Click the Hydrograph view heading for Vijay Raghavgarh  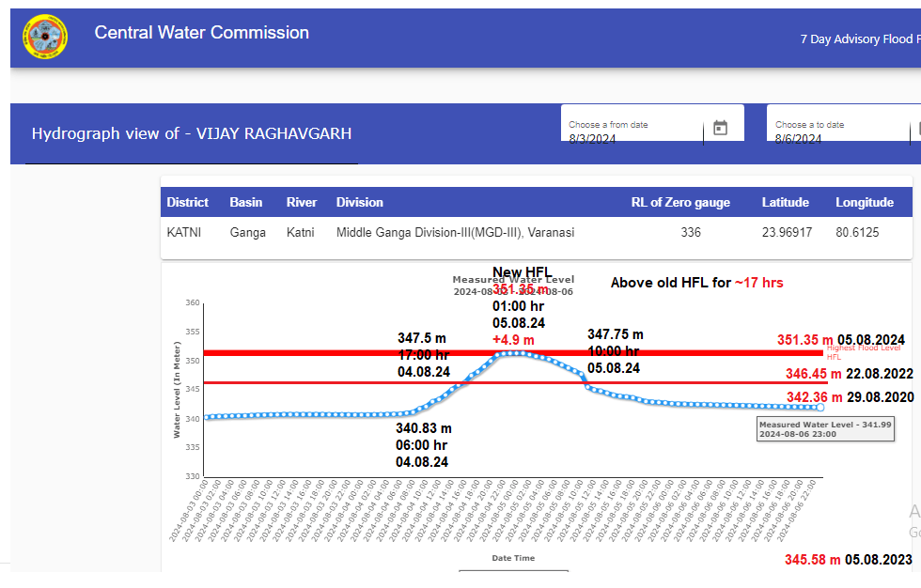click(x=192, y=133)
